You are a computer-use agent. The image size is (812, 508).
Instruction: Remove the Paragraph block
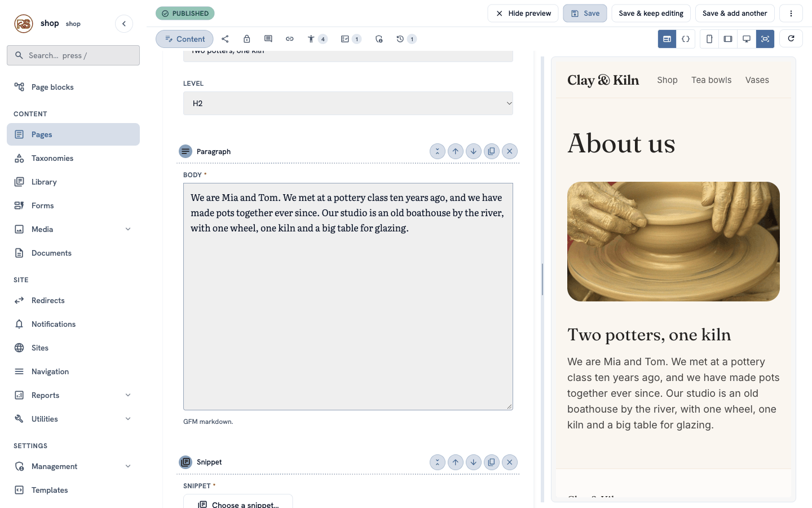click(x=510, y=151)
